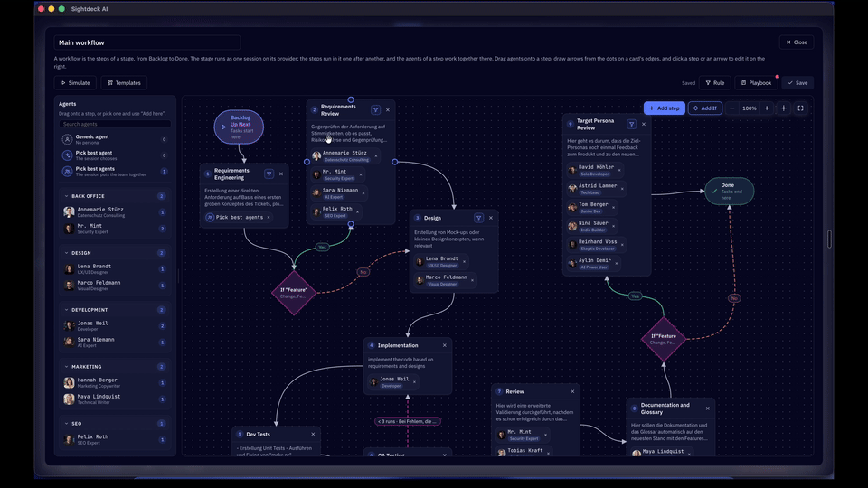This screenshot has height=488, width=868.
Task: Open the Playbook panel
Action: pos(756,83)
